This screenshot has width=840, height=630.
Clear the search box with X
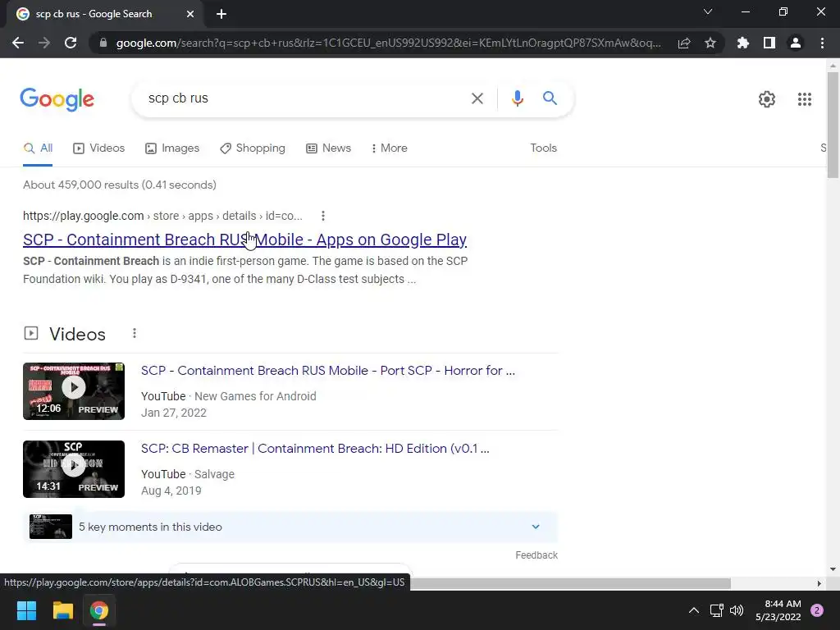coord(477,98)
